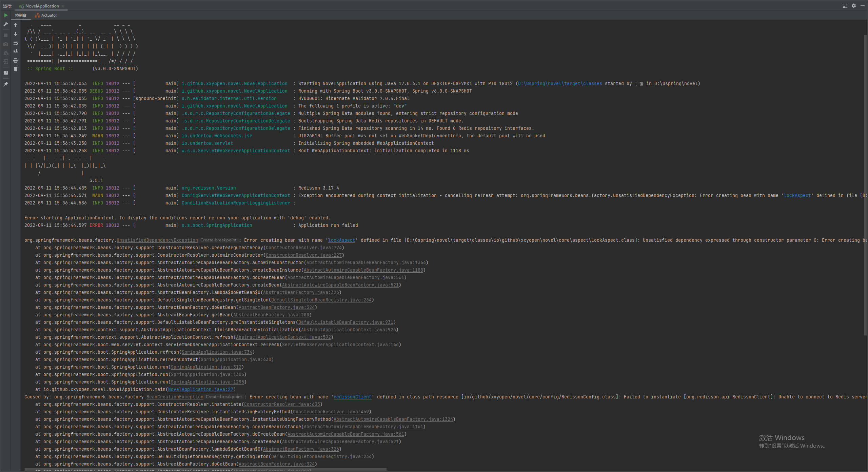Open NovelApplication.java:27 stack trace link
Screen dimensions: 868x472
click(x=201, y=390)
